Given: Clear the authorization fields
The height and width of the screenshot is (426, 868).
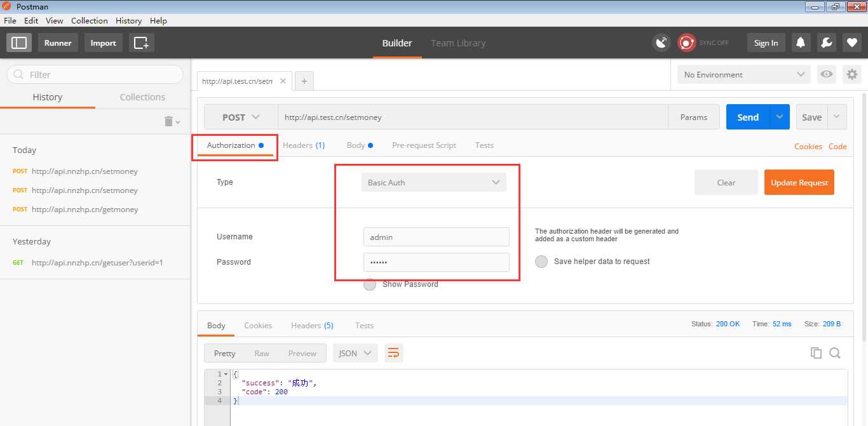Looking at the screenshot, I should (x=726, y=182).
